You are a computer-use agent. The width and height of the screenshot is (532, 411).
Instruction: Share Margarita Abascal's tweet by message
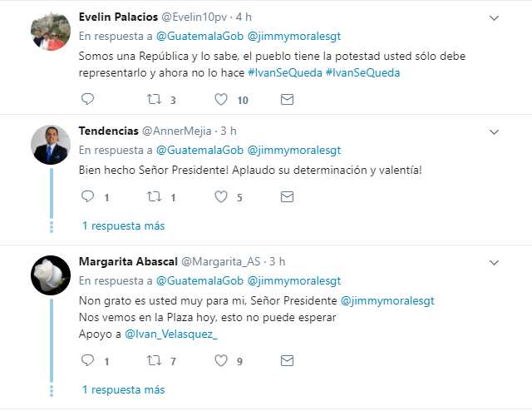coord(287,360)
